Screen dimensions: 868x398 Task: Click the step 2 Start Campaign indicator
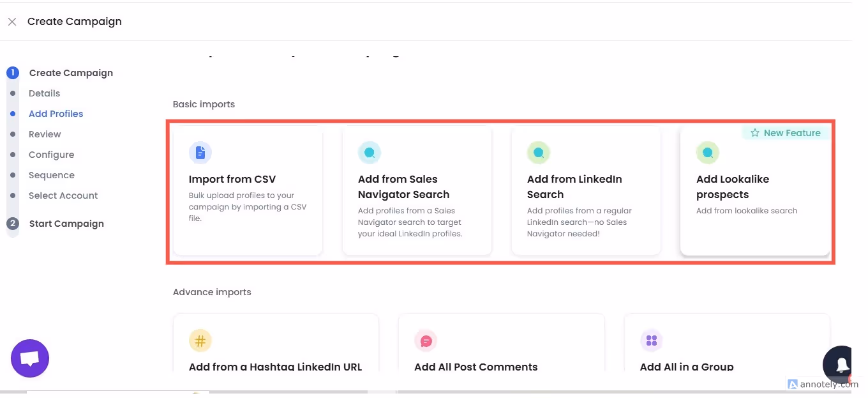click(12, 224)
